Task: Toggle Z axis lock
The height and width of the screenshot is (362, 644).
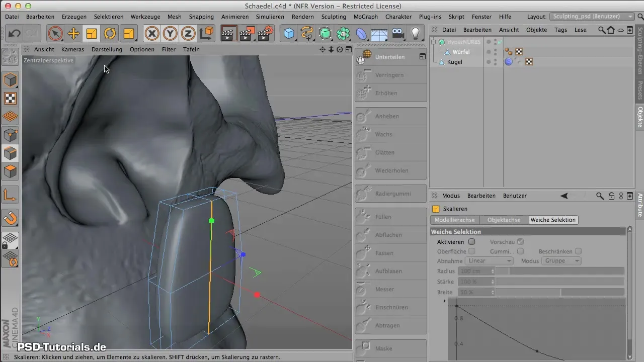Action: coord(188,34)
